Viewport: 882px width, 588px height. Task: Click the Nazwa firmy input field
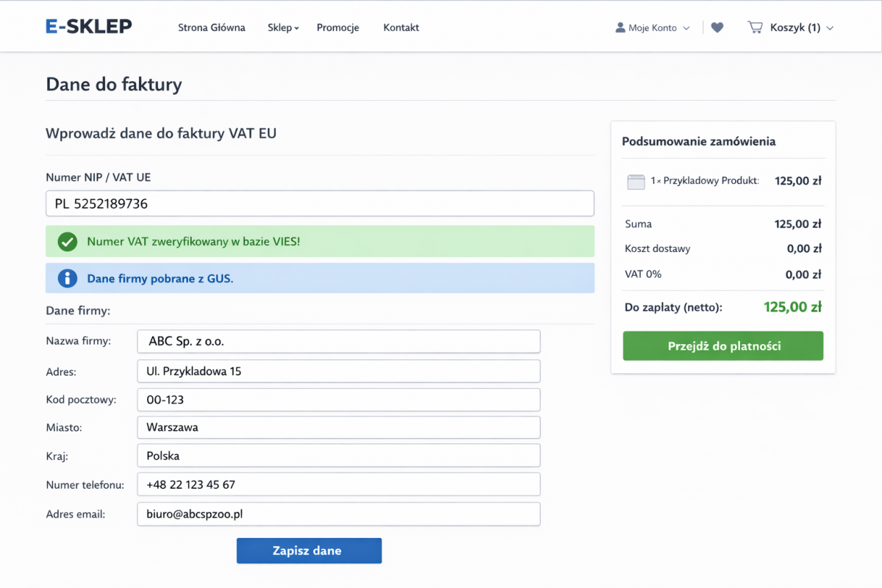[x=338, y=342]
